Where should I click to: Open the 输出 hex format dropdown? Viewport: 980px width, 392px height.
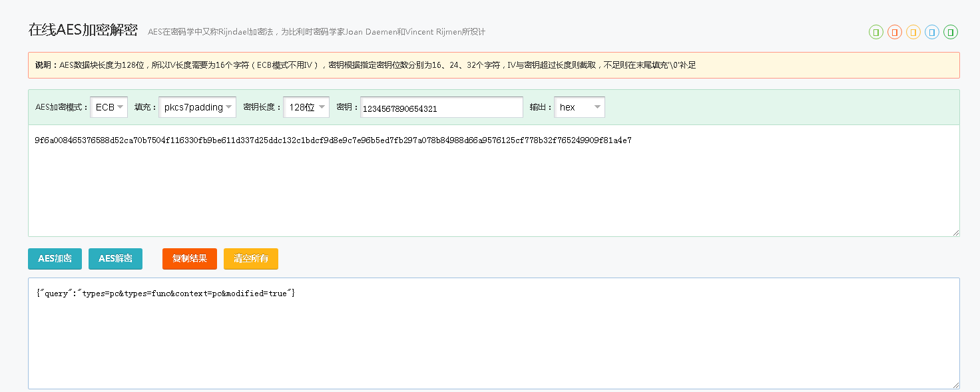579,107
